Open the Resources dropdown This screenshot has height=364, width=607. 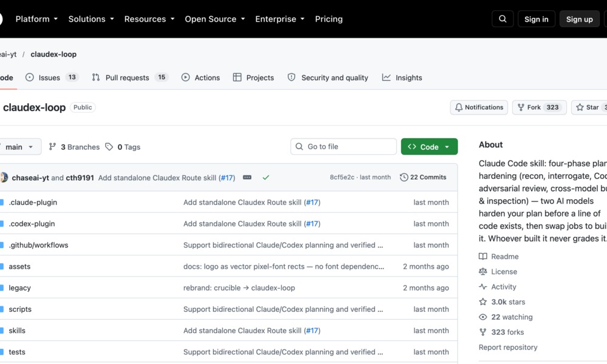149,19
